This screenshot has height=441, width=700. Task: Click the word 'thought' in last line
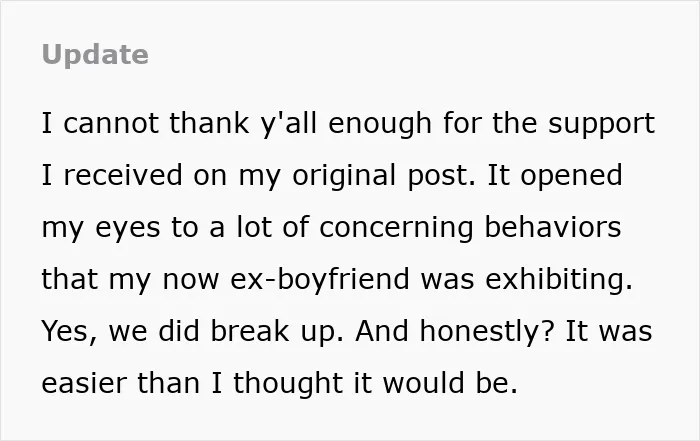[x=288, y=385]
